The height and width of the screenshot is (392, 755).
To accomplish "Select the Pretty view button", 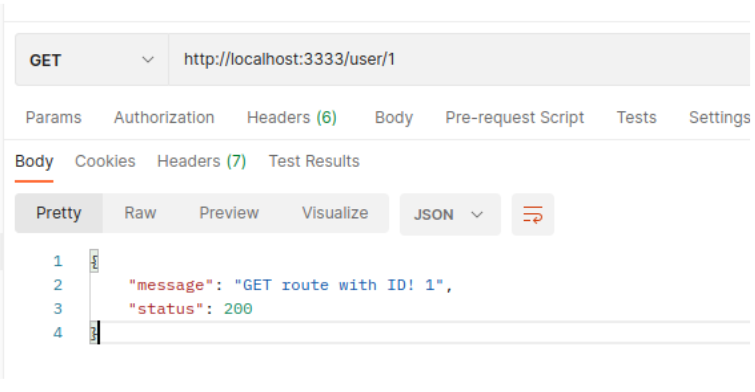I will click(59, 213).
